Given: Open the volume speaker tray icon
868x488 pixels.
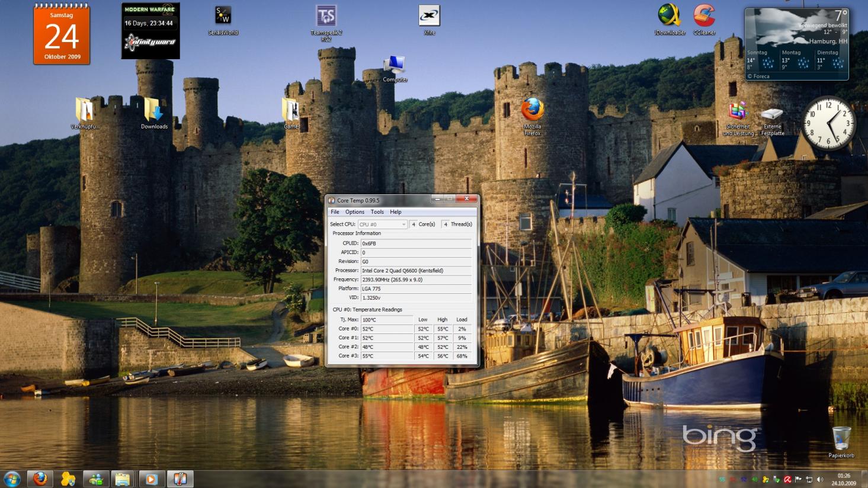Looking at the screenshot, I should point(820,480).
